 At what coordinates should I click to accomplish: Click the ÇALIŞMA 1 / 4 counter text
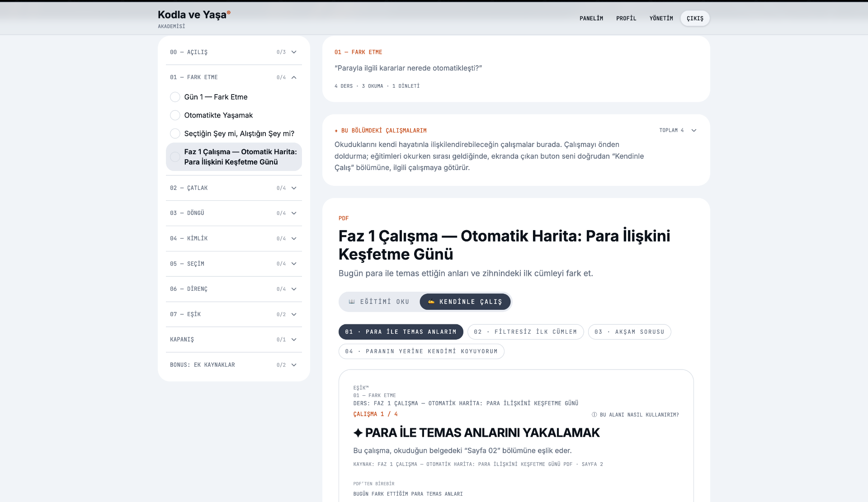375,414
